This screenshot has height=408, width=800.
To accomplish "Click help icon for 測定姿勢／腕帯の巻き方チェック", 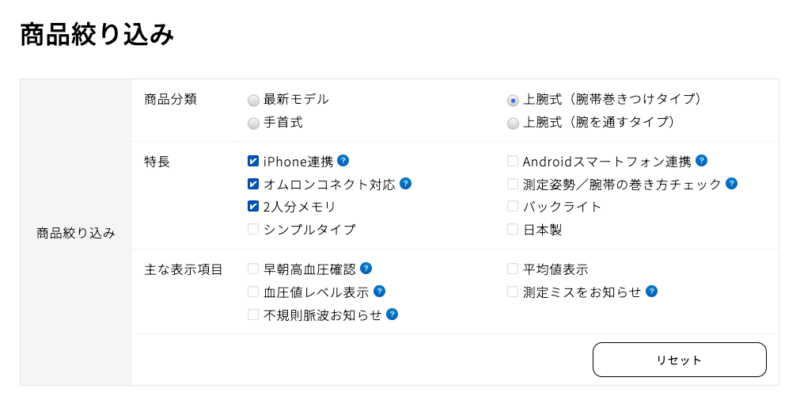I will 731,184.
